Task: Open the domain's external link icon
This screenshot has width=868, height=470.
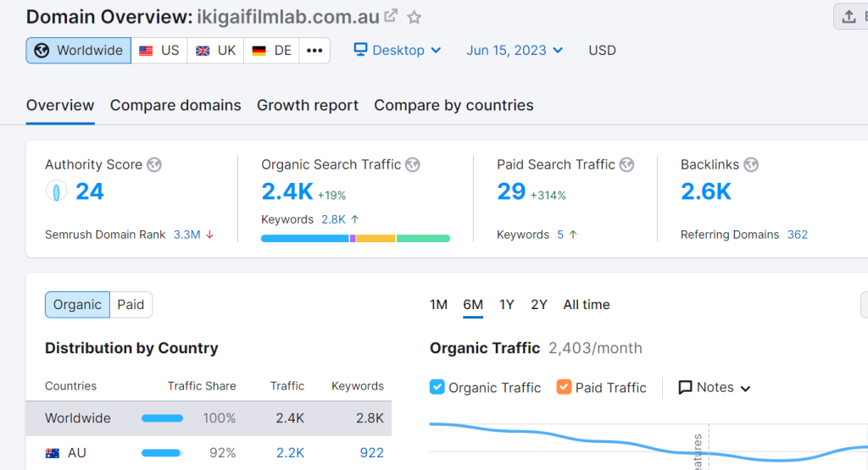Action: (x=391, y=16)
